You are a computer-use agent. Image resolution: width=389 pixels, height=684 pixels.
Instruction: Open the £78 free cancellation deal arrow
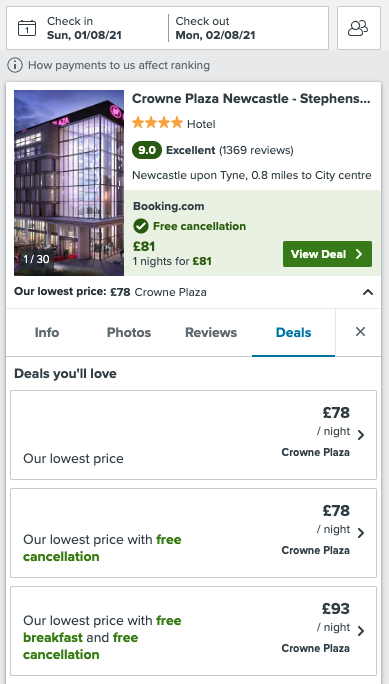click(361, 533)
